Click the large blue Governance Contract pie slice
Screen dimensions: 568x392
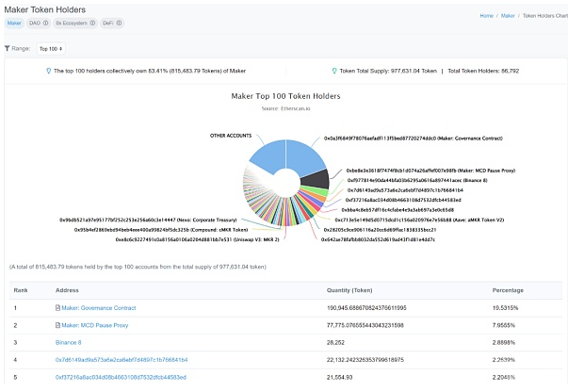click(x=305, y=156)
